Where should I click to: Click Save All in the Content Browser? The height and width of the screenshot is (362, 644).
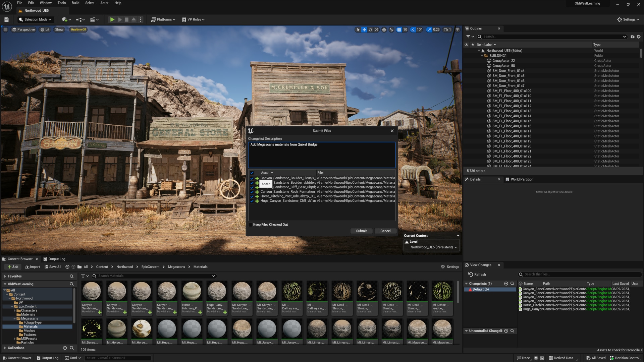[53, 267]
